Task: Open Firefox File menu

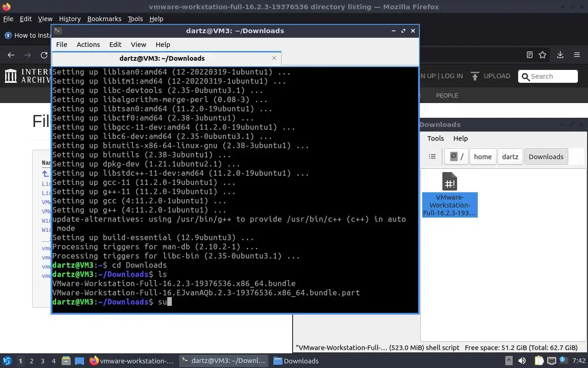Action: pyautogui.click(x=8, y=19)
